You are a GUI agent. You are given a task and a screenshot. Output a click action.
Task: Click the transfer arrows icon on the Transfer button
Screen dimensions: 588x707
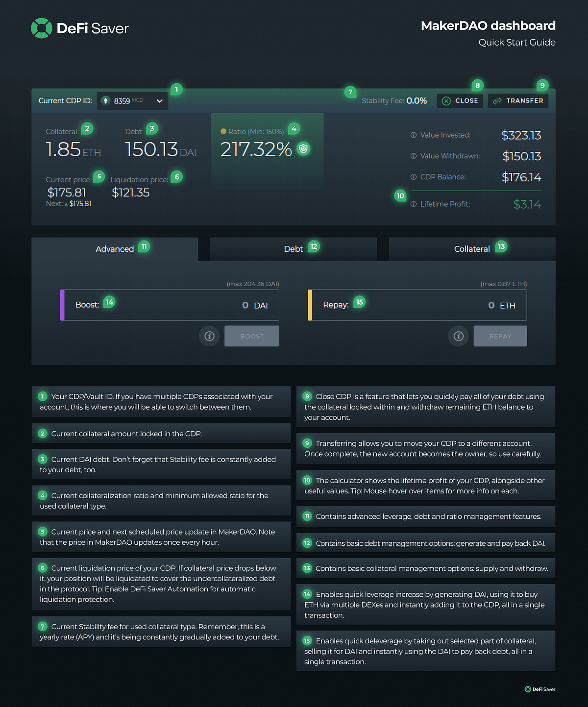[x=496, y=100]
